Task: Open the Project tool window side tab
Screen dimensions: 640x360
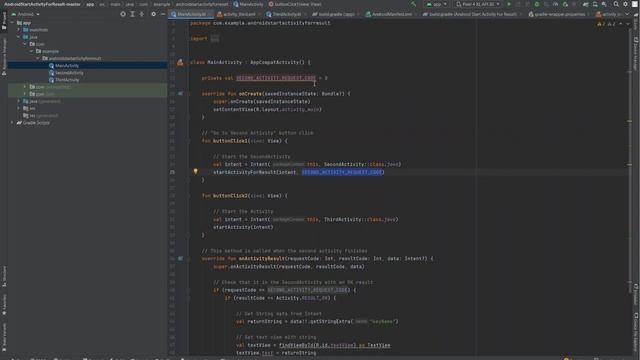Action: point(4,21)
